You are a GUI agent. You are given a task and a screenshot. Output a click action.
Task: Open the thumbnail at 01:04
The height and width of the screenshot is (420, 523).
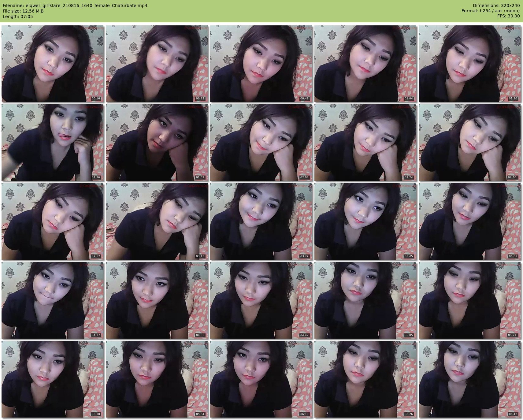click(365, 64)
